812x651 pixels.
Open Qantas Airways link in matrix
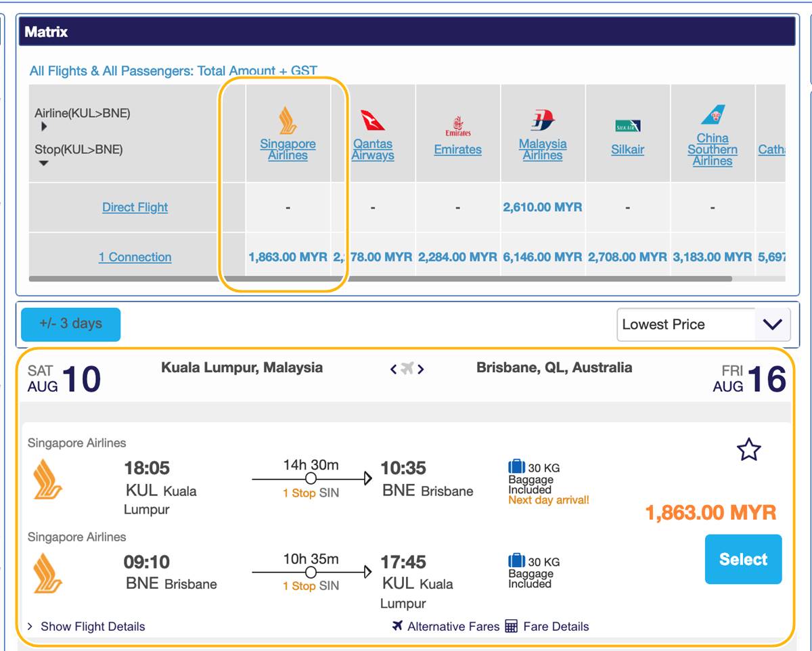pos(373,150)
